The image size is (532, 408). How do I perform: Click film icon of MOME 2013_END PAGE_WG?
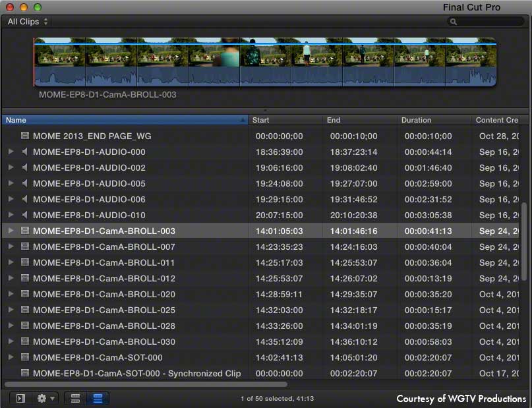[x=25, y=136]
